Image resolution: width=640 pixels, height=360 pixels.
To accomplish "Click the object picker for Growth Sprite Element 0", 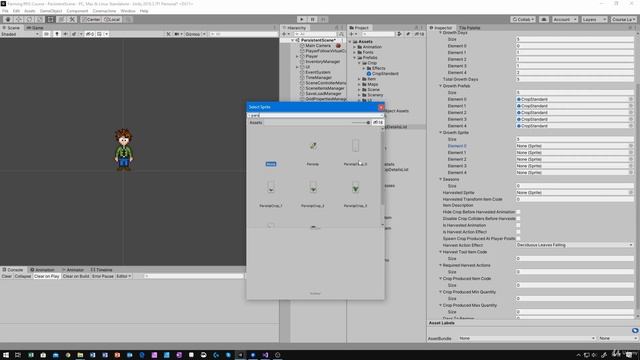I will coord(631,146).
